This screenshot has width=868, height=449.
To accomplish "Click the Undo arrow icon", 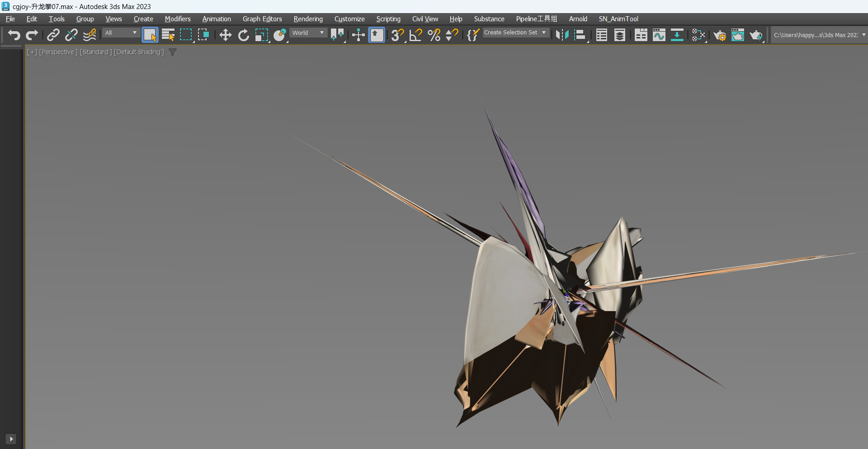I will pyautogui.click(x=14, y=35).
